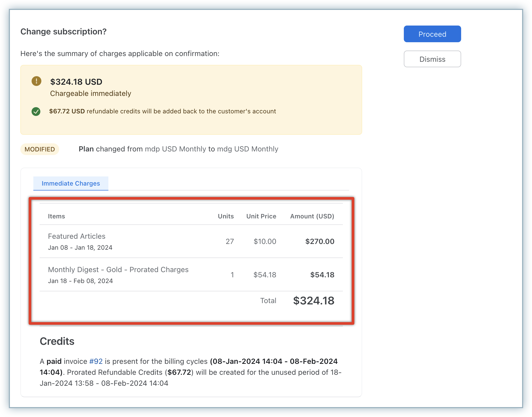Viewport: 532px width, 417px height.
Task: Click the yellow exclamation warning icon
Action: coord(36,81)
